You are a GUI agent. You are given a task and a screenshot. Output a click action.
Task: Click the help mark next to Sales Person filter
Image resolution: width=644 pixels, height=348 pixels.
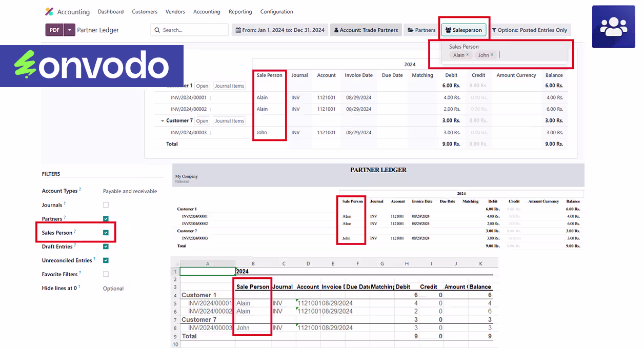pyautogui.click(x=75, y=231)
